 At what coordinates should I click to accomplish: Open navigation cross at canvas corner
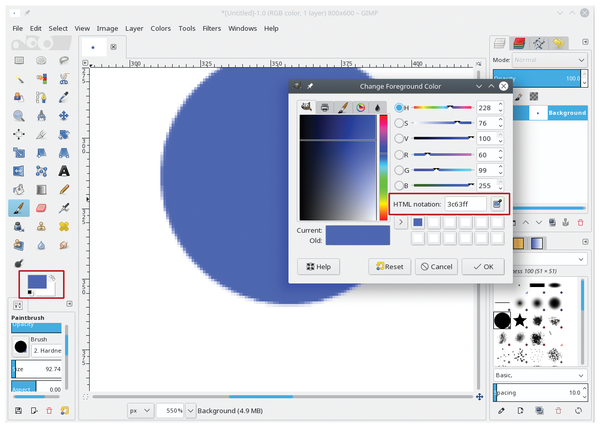point(479,397)
